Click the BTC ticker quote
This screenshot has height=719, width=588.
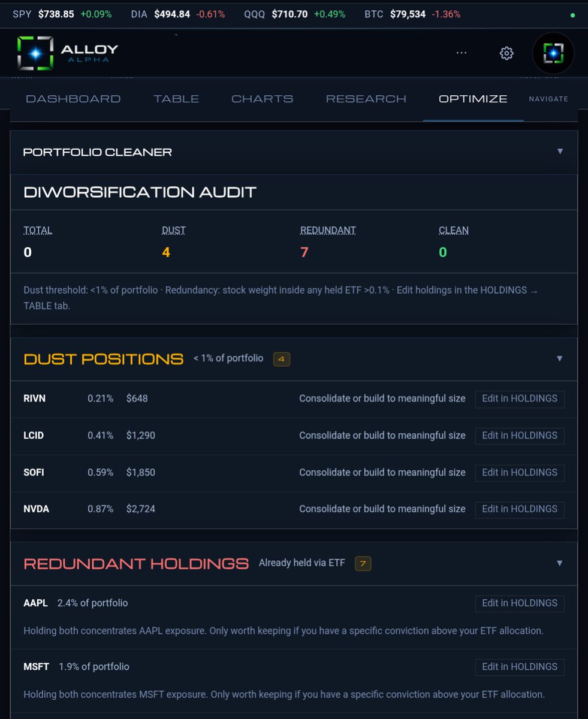[x=412, y=14]
